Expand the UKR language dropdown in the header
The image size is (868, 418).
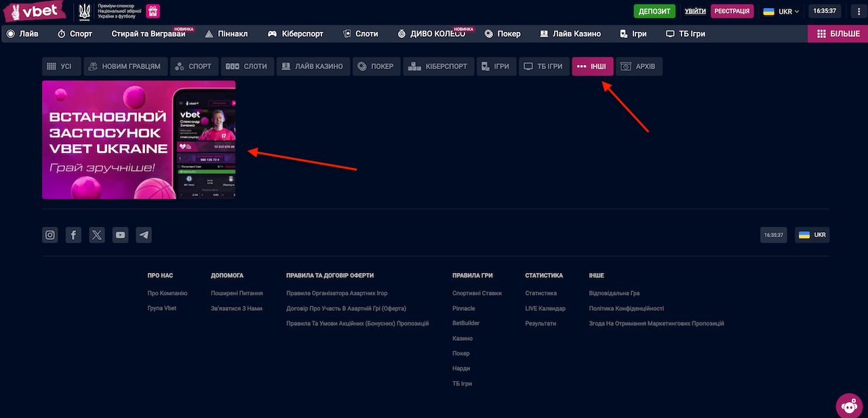click(782, 12)
